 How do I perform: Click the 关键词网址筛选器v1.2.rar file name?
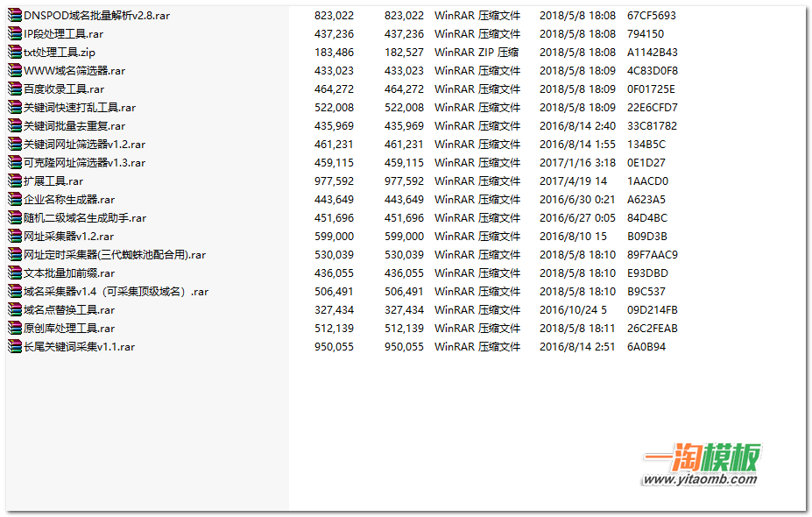coord(84,144)
